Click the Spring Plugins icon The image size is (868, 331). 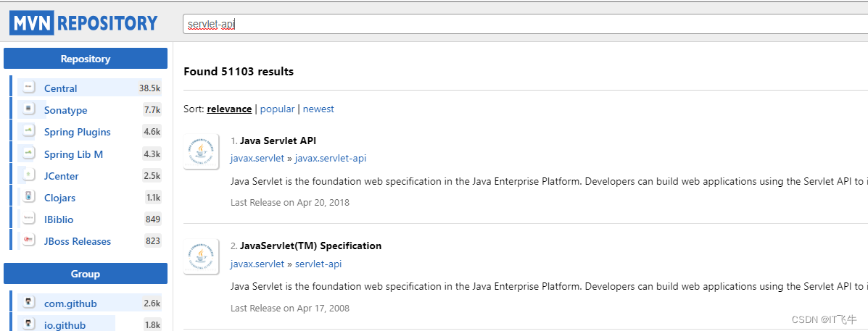pos(28,131)
